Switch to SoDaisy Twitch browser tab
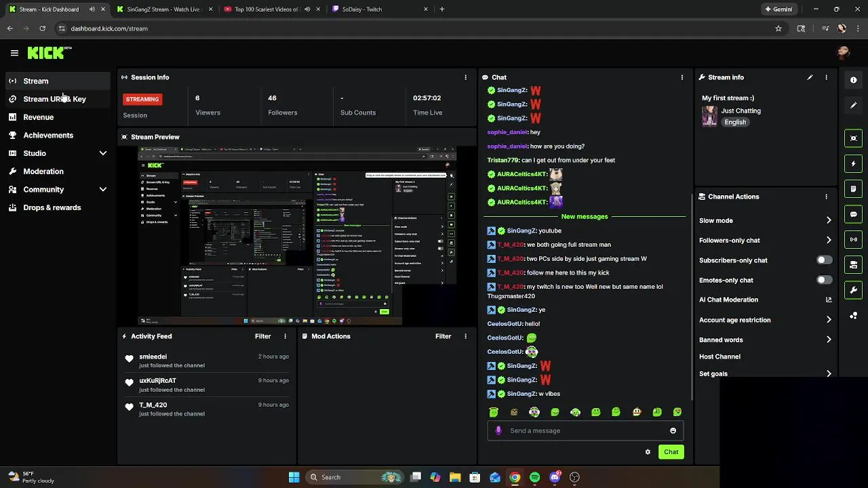The width and height of the screenshot is (868, 488). click(x=381, y=9)
